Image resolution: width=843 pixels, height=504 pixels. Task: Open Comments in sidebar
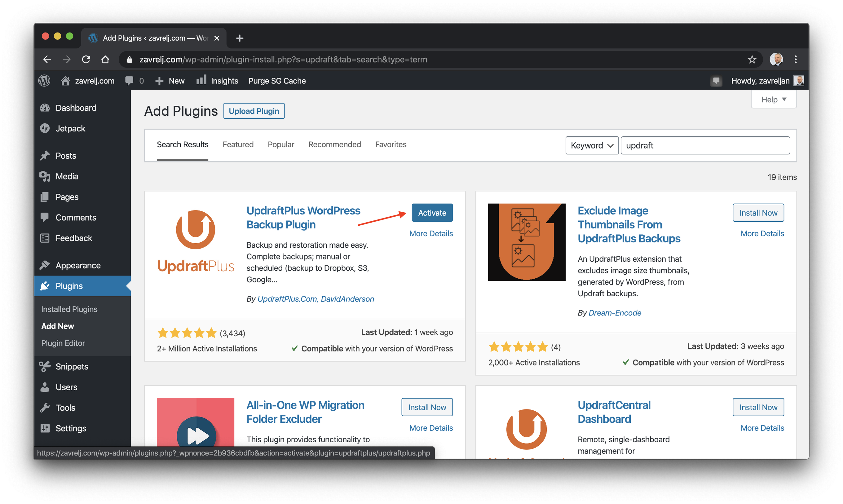[82, 218]
